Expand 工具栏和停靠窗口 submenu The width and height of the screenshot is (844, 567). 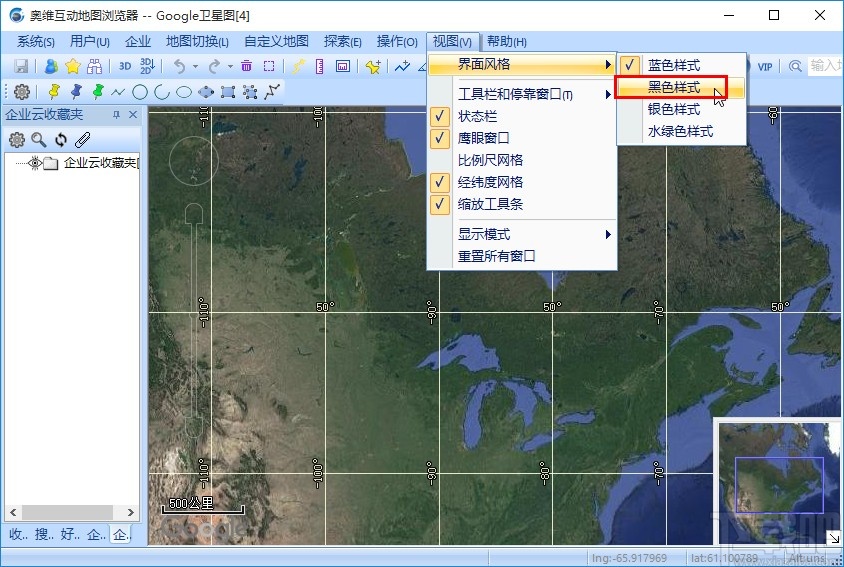[x=522, y=94]
